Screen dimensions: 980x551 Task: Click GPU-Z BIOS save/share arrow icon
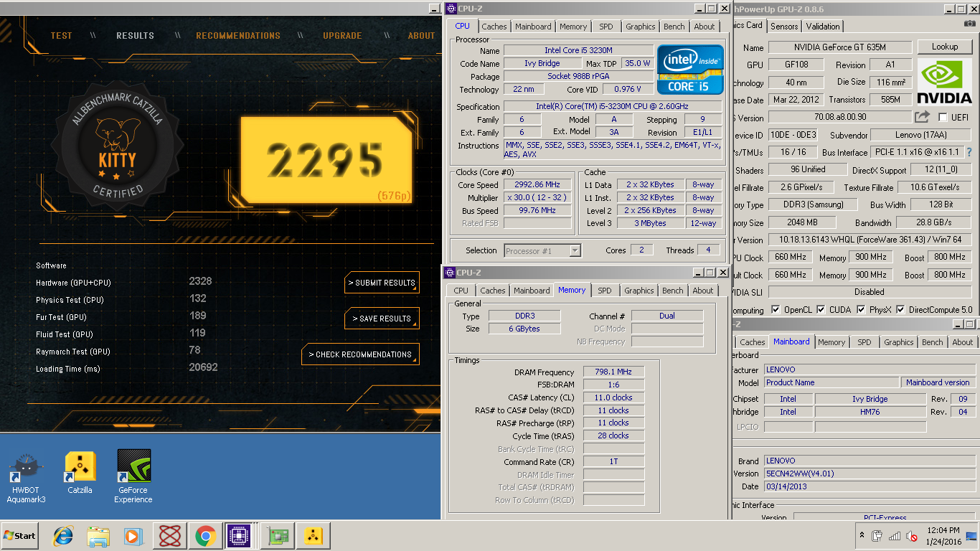point(922,117)
